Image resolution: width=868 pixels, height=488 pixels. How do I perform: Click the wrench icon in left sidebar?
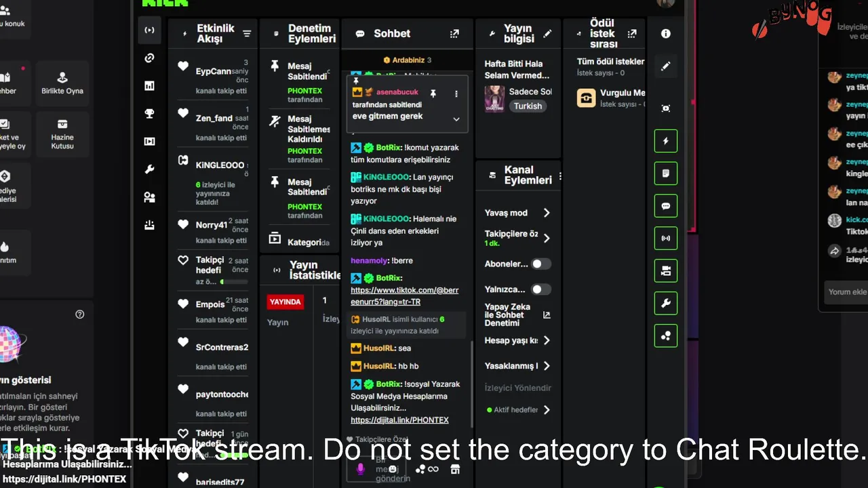pos(149,169)
